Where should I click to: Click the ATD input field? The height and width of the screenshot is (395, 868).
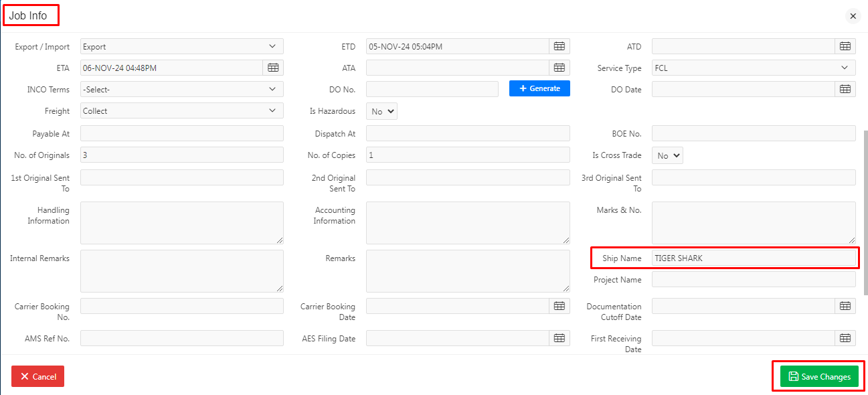click(744, 46)
